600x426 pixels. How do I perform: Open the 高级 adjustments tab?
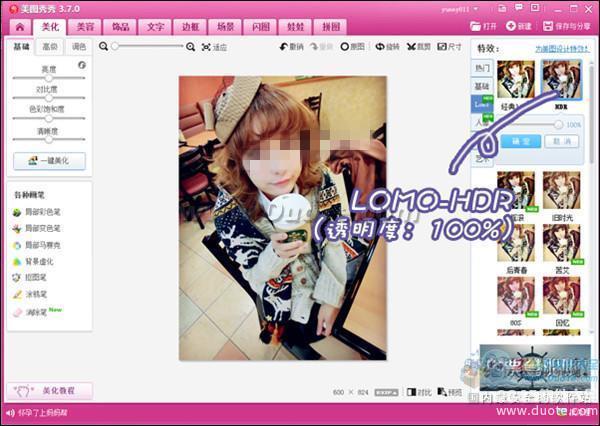coord(49,46)
